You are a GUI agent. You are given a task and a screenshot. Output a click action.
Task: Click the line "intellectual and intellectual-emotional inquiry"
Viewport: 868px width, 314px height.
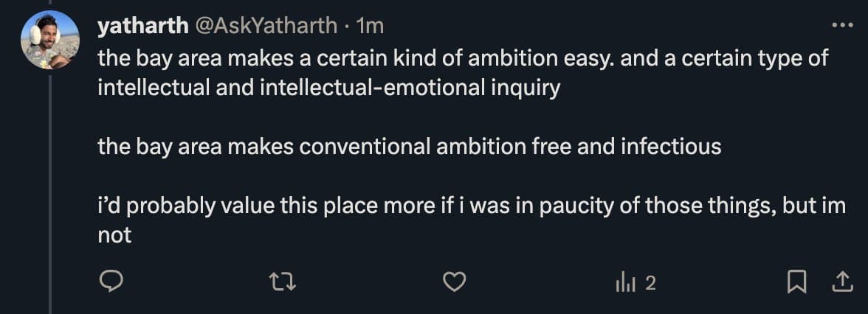pyautogui.click(x=328, y=88)
